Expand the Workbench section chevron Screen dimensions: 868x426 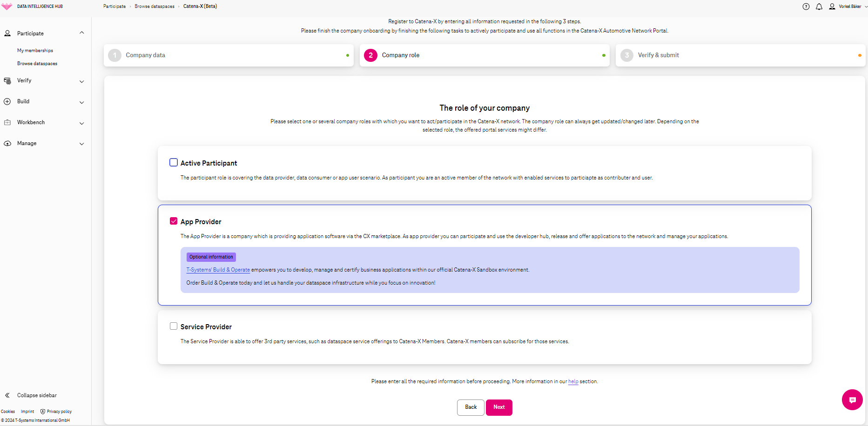(82, 123)
